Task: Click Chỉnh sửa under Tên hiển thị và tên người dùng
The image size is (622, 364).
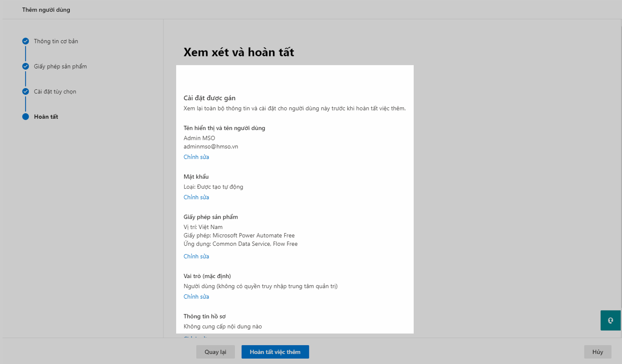Action: tap(196, 157)
